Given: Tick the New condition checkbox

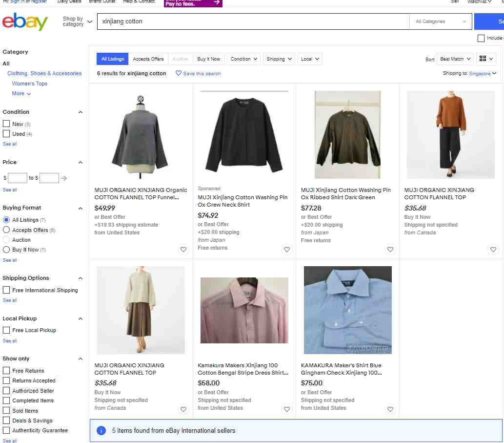Looking at the screenshot, I should coord(6,124).
